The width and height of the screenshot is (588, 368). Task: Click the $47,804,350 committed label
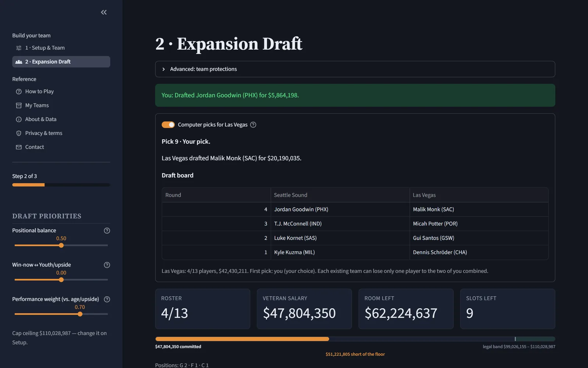click(x=178, y=347)
